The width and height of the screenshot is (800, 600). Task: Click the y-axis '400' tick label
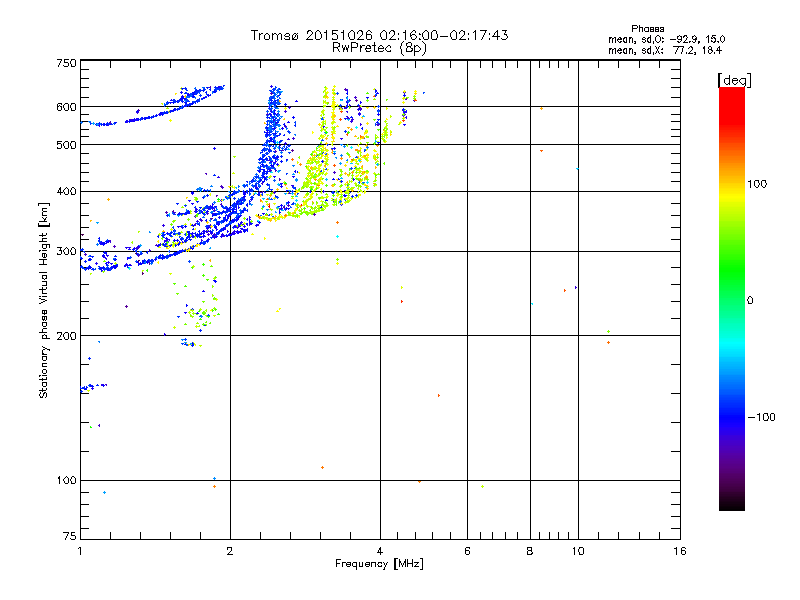pos(66,192)
